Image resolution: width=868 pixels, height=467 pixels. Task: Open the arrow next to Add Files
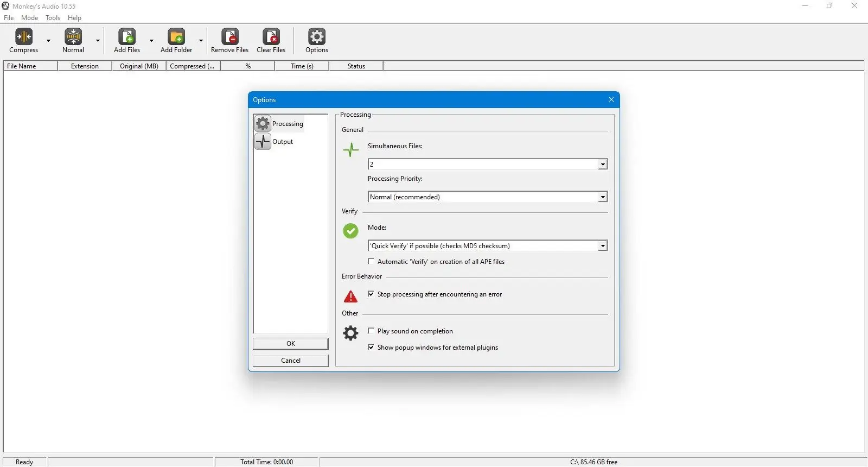click(x=151, y=41)
